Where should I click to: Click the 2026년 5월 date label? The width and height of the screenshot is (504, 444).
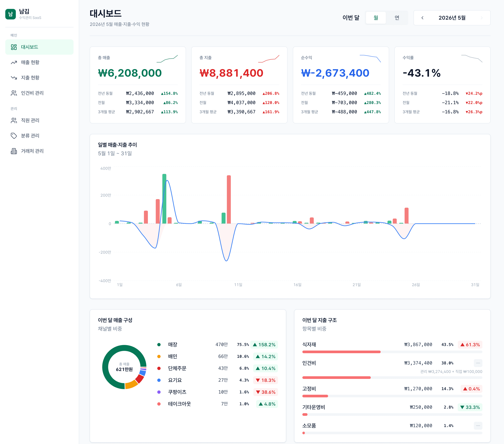(x=452, y=18)
